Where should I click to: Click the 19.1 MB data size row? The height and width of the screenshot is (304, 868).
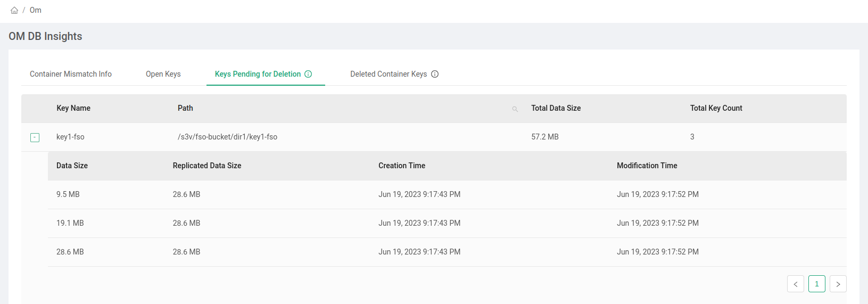[70, 223]
